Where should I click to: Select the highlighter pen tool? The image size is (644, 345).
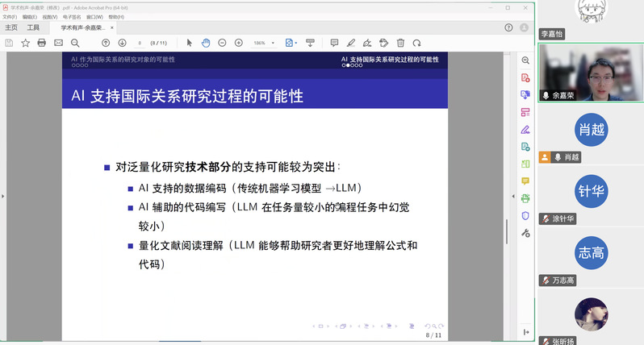pyautogui.click(x=350, y=43)
